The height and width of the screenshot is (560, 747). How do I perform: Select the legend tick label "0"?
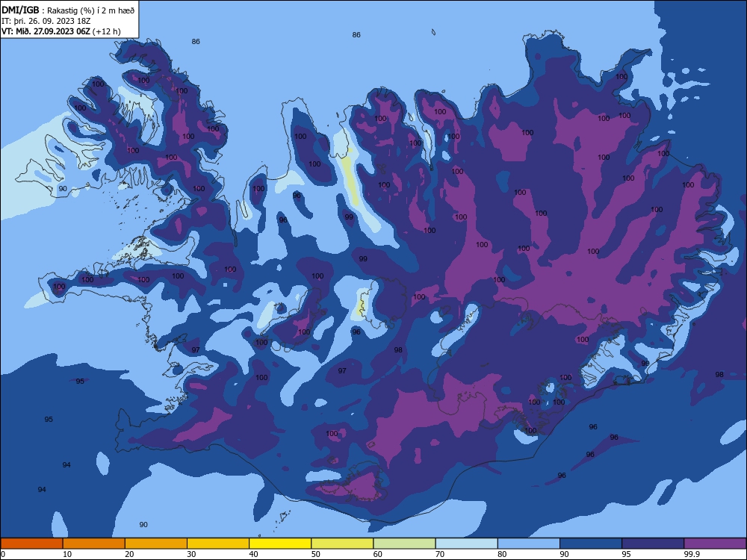(3, 554)
